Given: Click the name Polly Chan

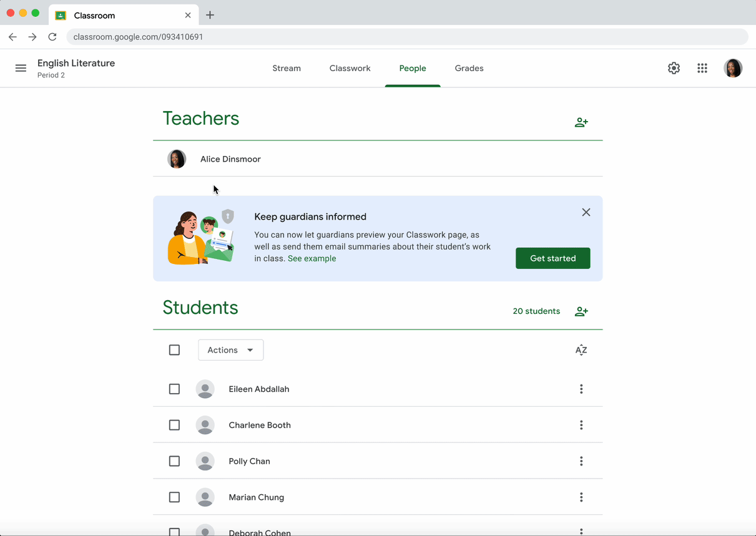Looking at the screenshot, I should tap(249, 461).
